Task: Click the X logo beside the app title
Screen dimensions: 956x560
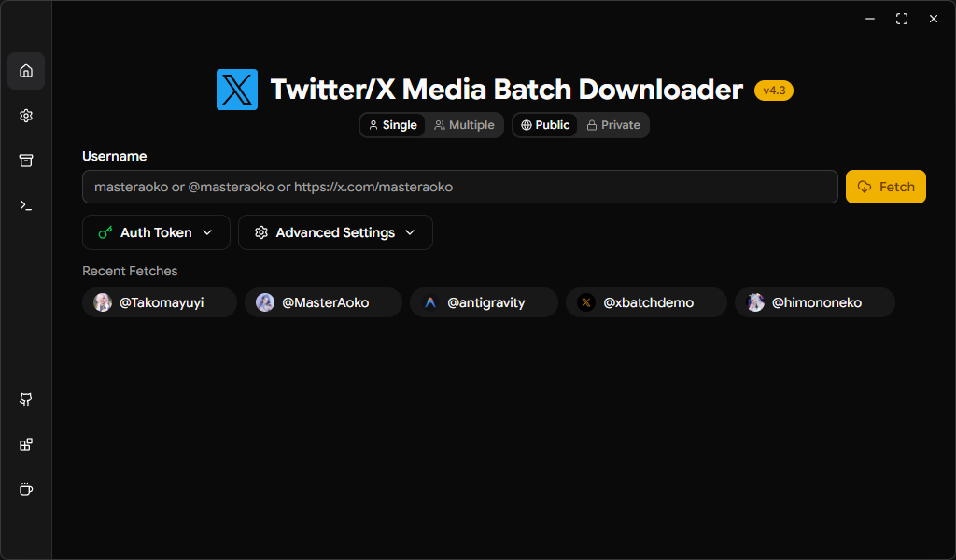Action: (x=237, y=90)
